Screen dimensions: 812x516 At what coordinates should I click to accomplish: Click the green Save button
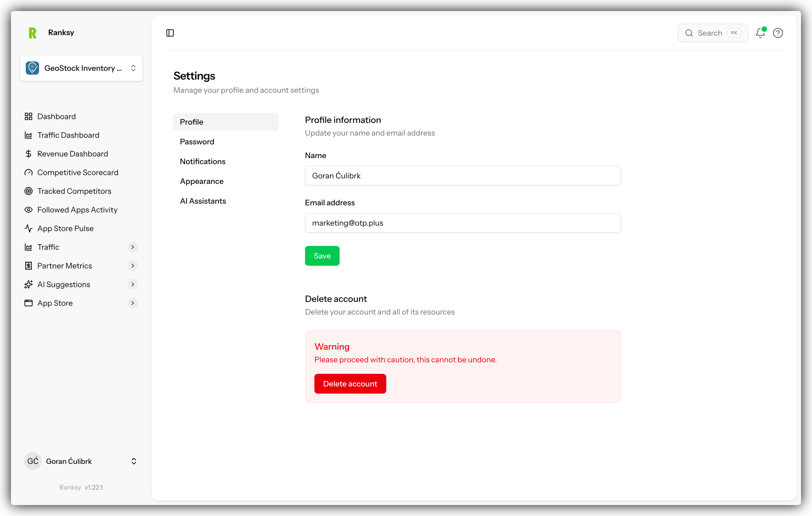tap(322, 256)
